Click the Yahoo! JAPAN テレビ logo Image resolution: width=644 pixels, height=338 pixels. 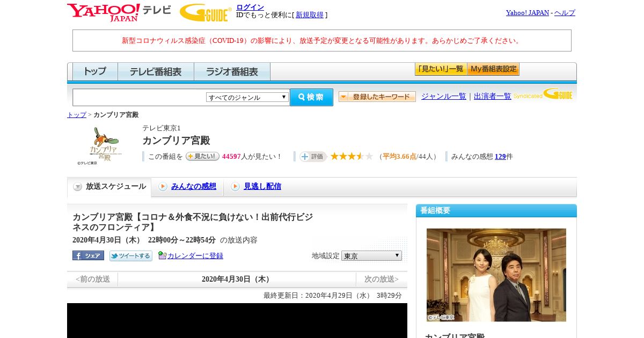coord(119,12)
